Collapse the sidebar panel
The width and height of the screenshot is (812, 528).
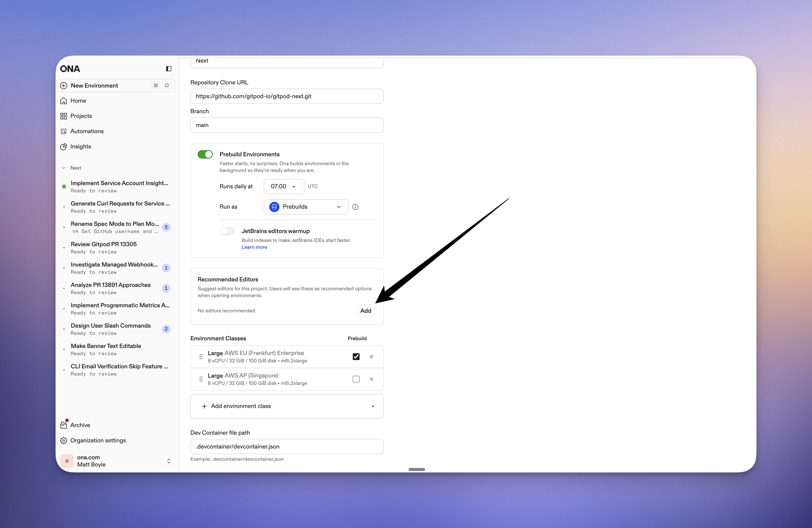168,69
